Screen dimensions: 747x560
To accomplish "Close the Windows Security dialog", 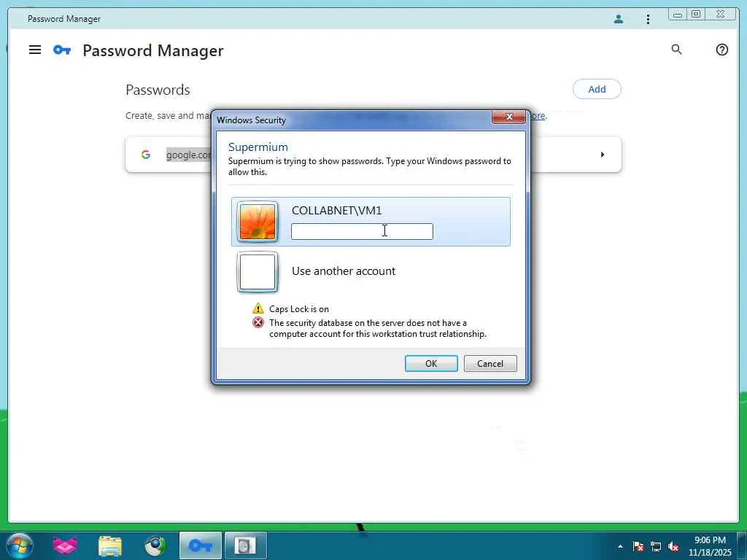I will pos(508,117).
